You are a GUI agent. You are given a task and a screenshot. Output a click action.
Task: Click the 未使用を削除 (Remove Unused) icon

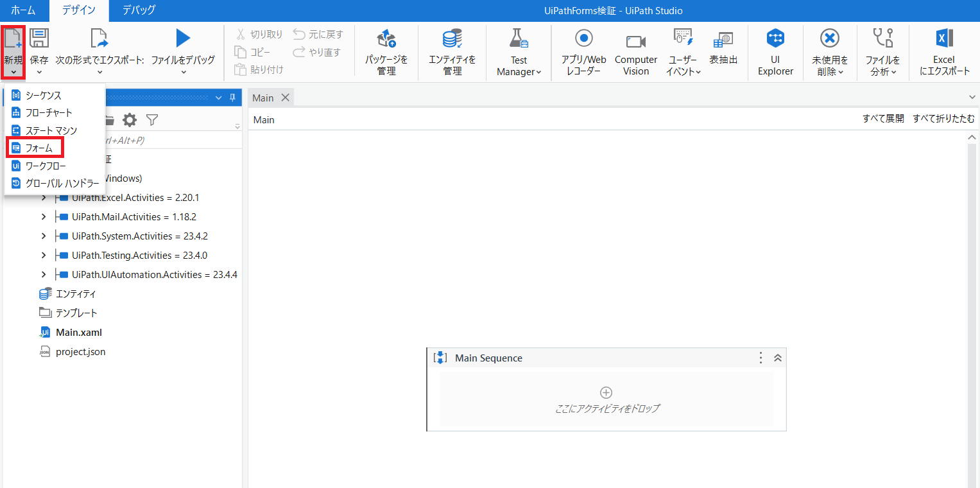click(x=829, y=51)
